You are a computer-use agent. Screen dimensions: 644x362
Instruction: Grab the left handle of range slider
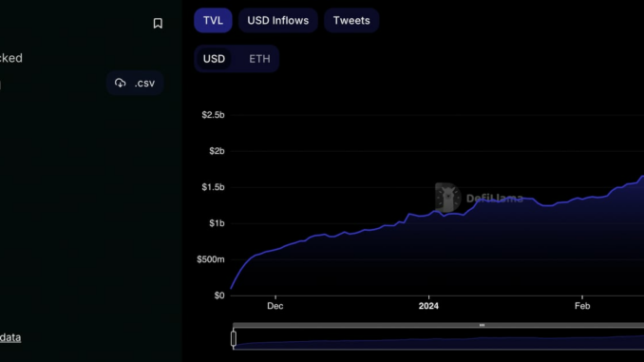tap(234, 339)
